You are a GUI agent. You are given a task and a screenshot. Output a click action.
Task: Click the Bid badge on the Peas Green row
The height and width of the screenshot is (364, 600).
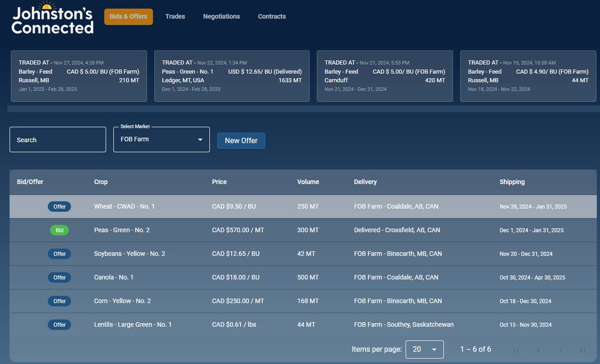[59, 230]
